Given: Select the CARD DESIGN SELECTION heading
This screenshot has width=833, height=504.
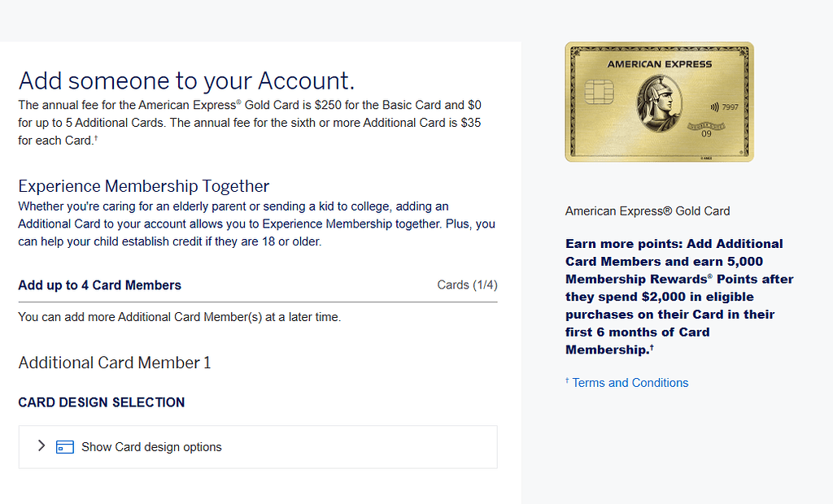Looking at the screenshot, I should coord(101,402).
